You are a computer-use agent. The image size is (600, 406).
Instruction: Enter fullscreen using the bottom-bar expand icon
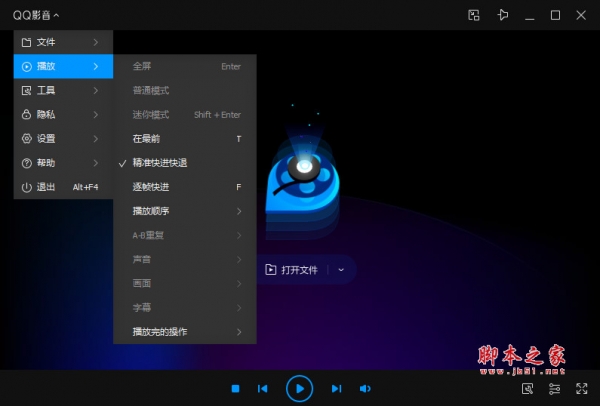pos(582,389)
